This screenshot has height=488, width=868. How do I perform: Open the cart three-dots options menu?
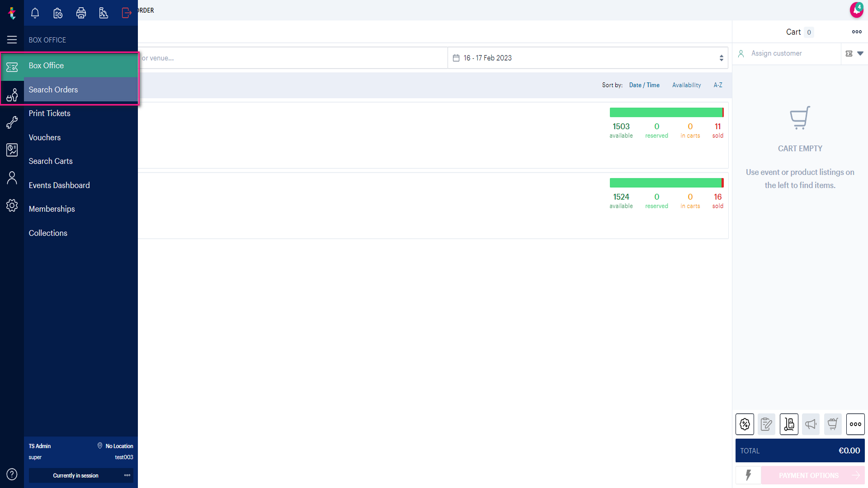857,32
